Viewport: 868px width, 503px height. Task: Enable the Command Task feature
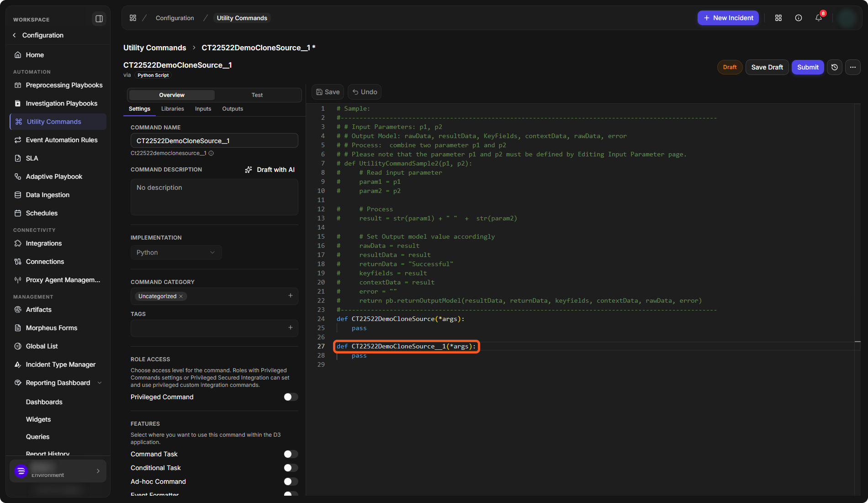(291, 454)
